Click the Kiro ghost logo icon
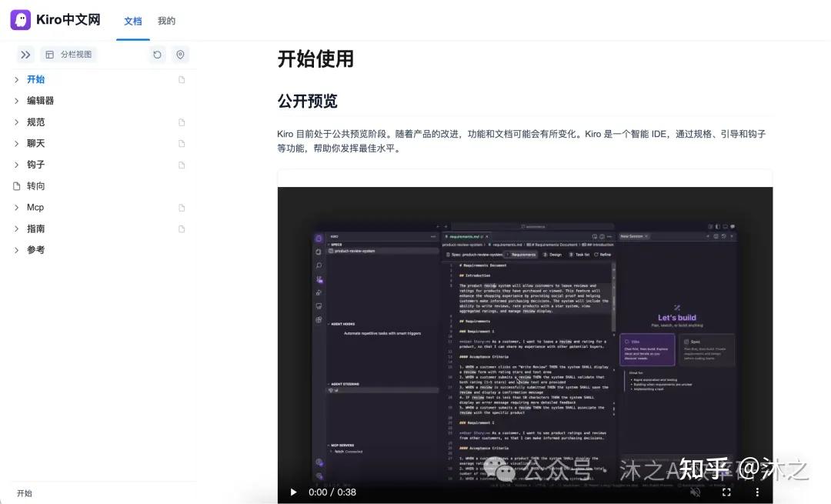This screenshot has width=831, height=504. (x=21, y=19)
